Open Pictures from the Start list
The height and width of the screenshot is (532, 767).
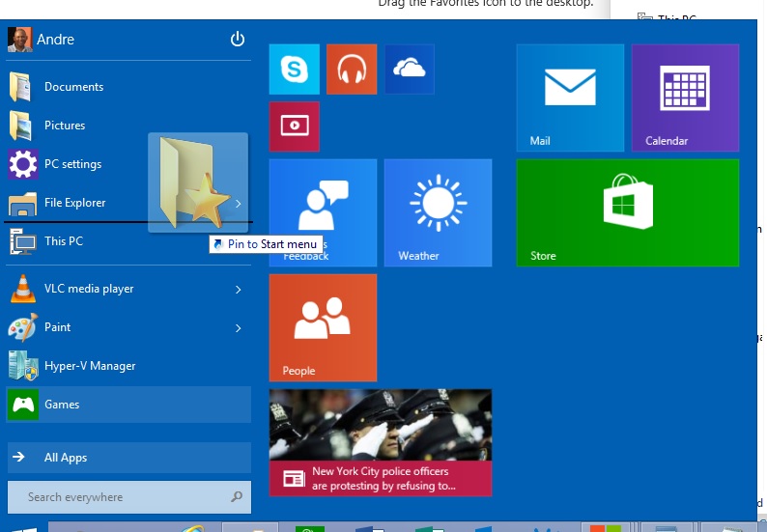tap(128, 126)
